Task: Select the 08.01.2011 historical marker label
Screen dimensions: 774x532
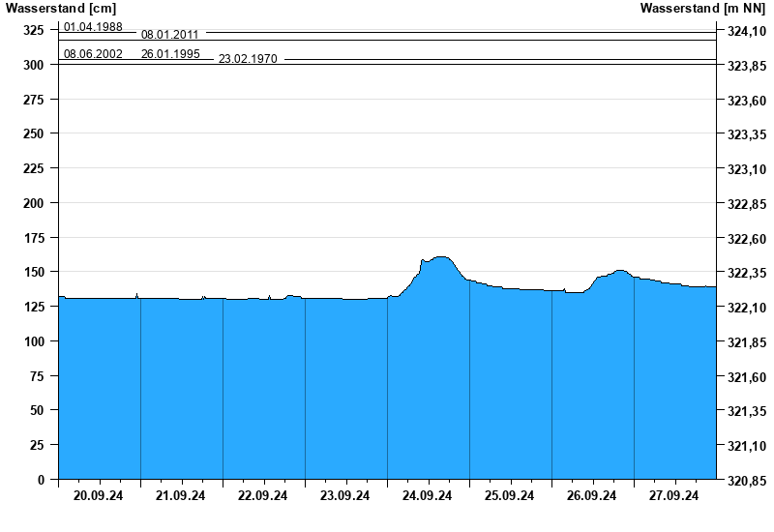Action: (x=169, y=35)
